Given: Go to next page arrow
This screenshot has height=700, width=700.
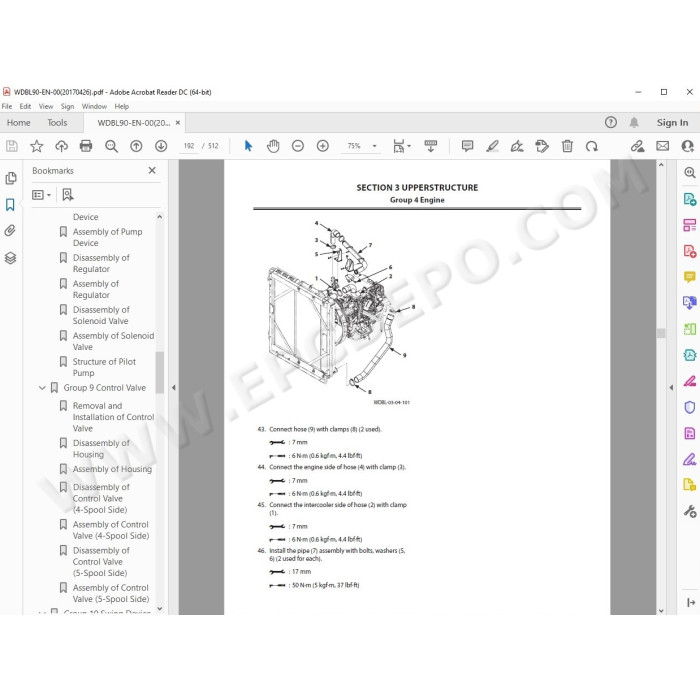Looking at the screenshot, I should pyautogui.click(x=161, y=146).
